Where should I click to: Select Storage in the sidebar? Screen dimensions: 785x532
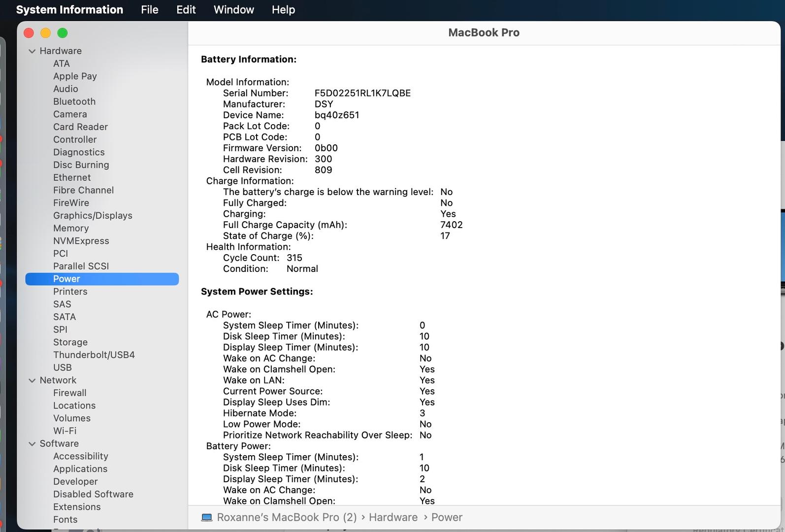pos(70,342)
